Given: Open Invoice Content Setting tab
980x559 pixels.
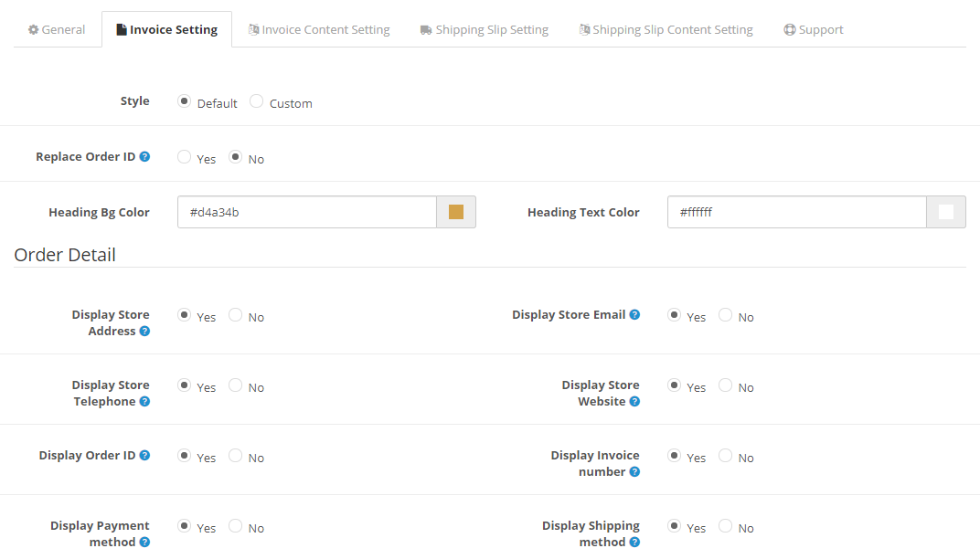Looking at the screenshot, I should [x=319, y=29].
